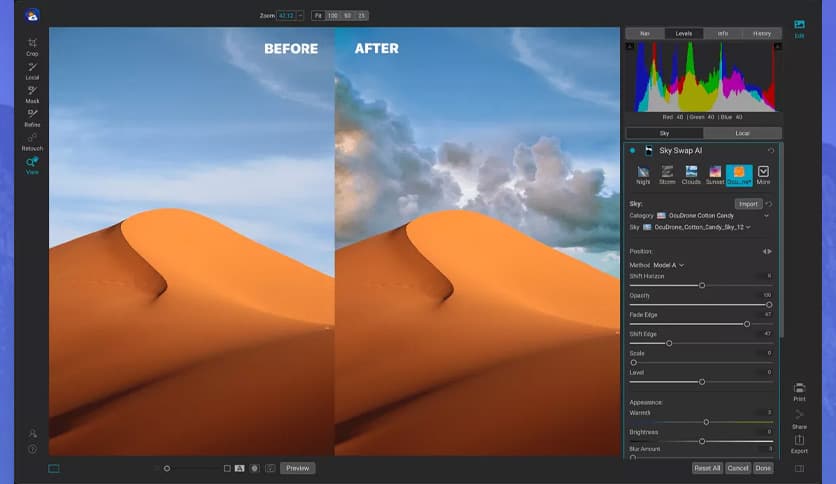Open the sky Category dropdown

tap(766, 215)
